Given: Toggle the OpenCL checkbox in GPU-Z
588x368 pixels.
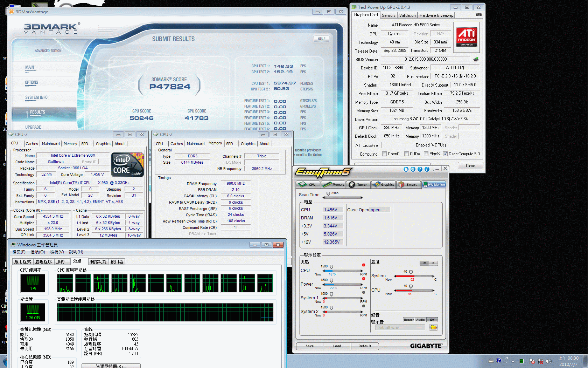Looking at the screenshot, I should click(x=385, y=154).
